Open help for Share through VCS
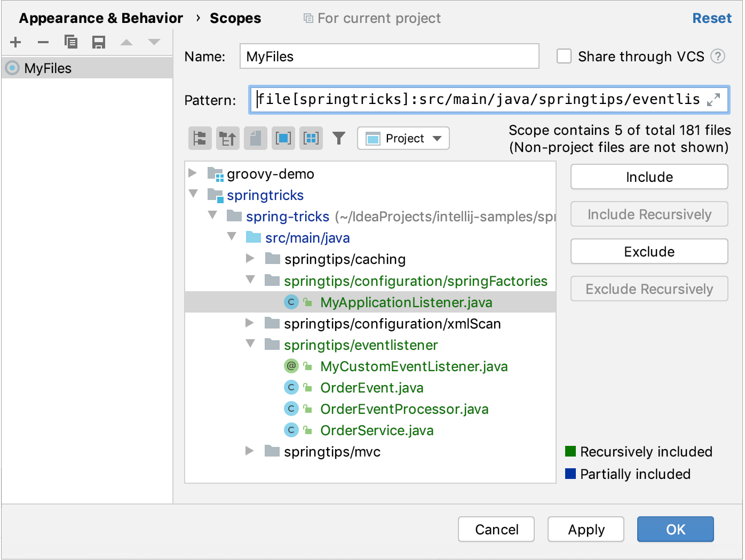Image resolution: width=745 pixels, height=560 pixels. tap(718, 57)
